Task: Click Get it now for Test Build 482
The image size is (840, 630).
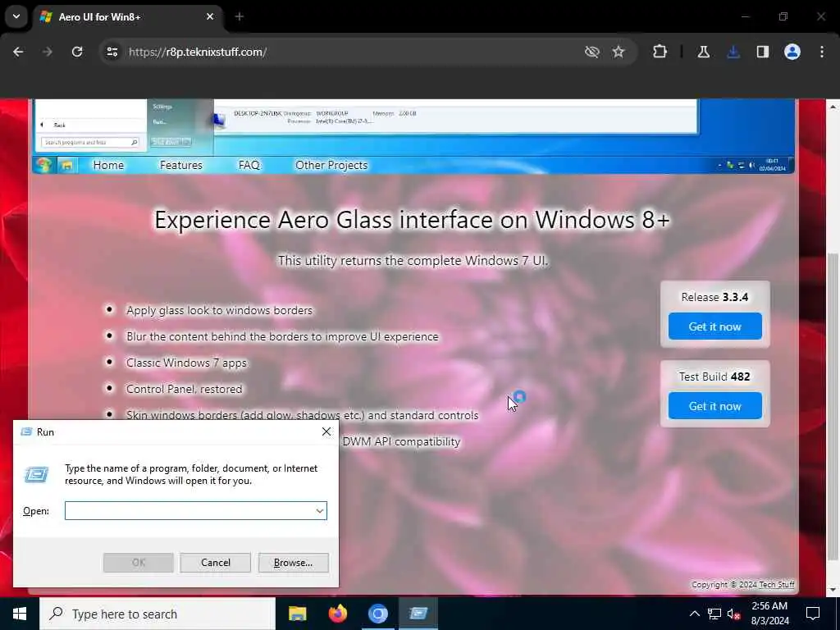Action: [x=714, y=406]
